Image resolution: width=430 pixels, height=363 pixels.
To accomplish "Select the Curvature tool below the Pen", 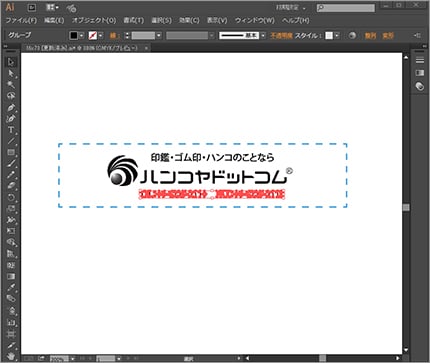I will tap(11, 119).
